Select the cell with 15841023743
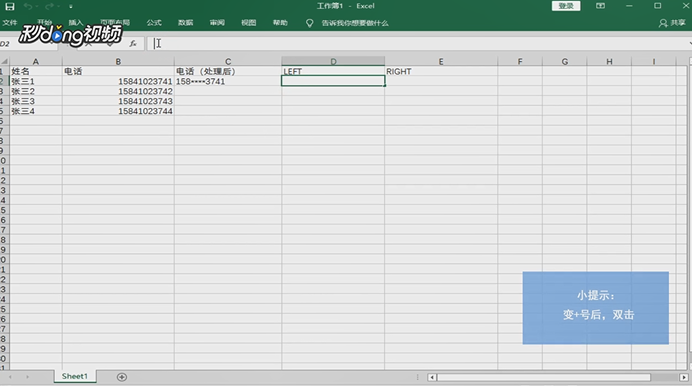The height and width of the screenshot is (386, 692). [118, 101]
